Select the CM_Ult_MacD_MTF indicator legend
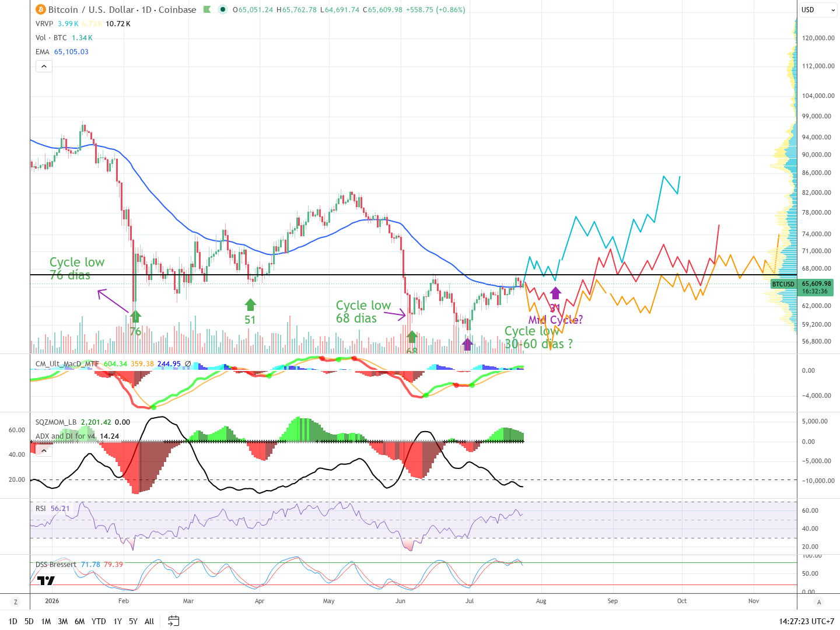This screenshot has height=630, width=840. click(67, 364)
